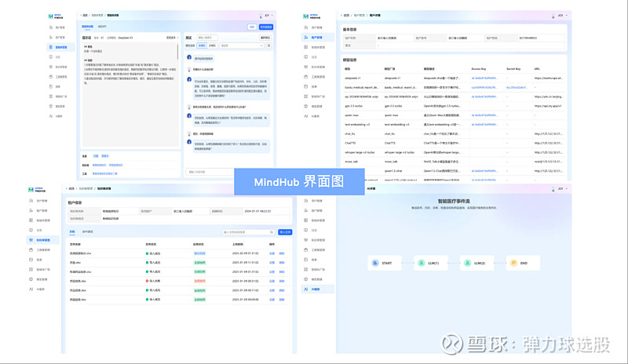Click square icon button beside model dropdown
Image resolution: width=628 pixels, height=364 pixels.
coord(268,45)
